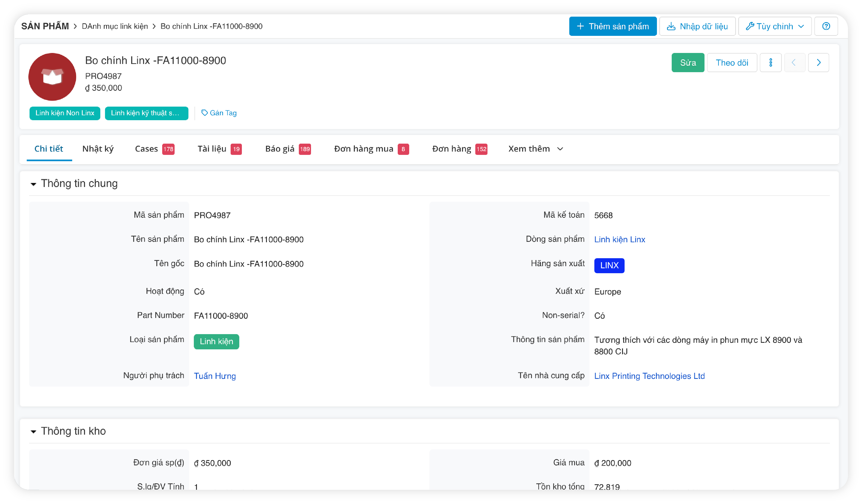
Task: Open the Báo giá tab
Action: click(279, 149)
